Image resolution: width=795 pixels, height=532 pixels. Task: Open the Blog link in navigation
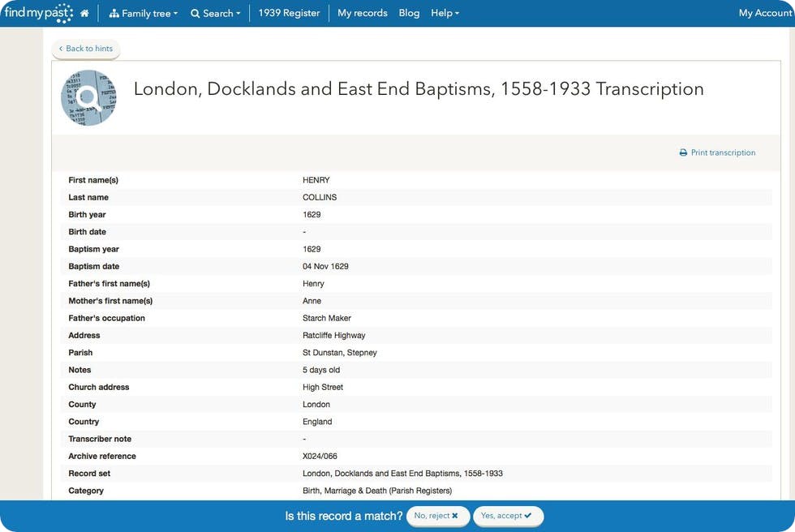tap(410, 13)
